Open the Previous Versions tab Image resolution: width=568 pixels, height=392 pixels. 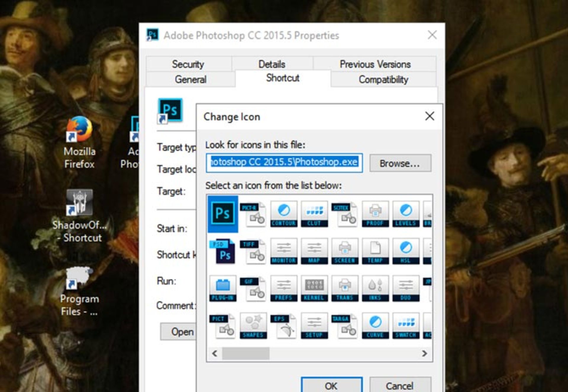375,64
